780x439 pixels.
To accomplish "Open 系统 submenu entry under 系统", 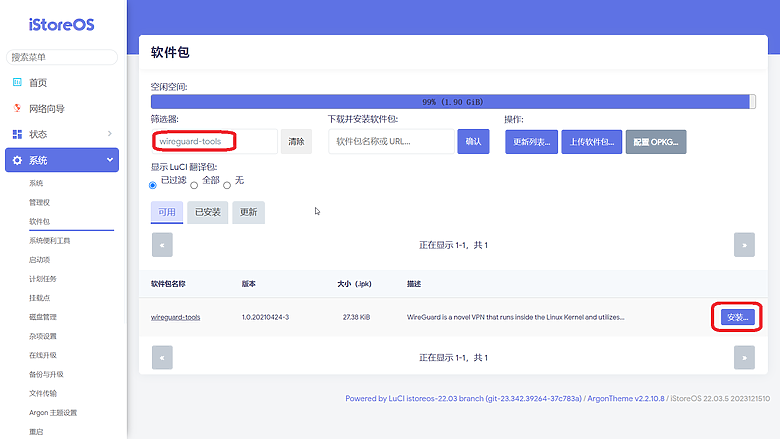I will coord(36,183).
